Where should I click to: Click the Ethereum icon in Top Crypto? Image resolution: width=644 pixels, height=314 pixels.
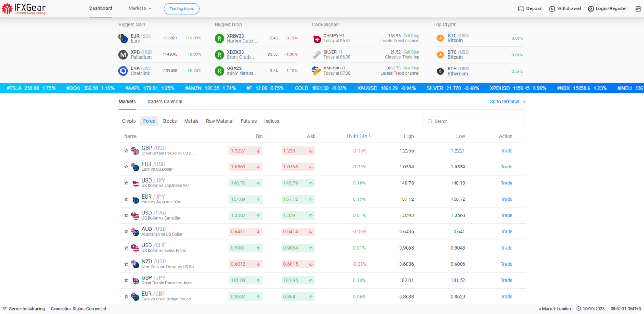[x=440, y=71]
